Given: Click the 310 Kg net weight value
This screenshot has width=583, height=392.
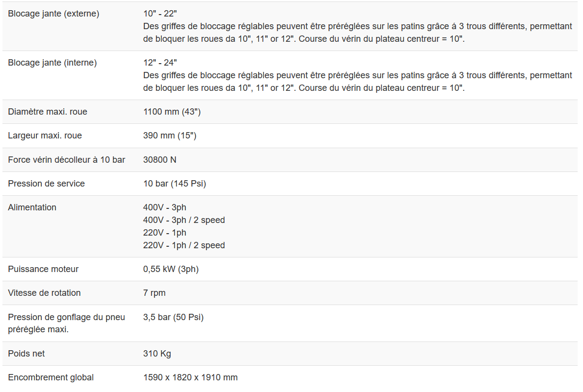Looking at the screenshot, I should coord(157,354).
